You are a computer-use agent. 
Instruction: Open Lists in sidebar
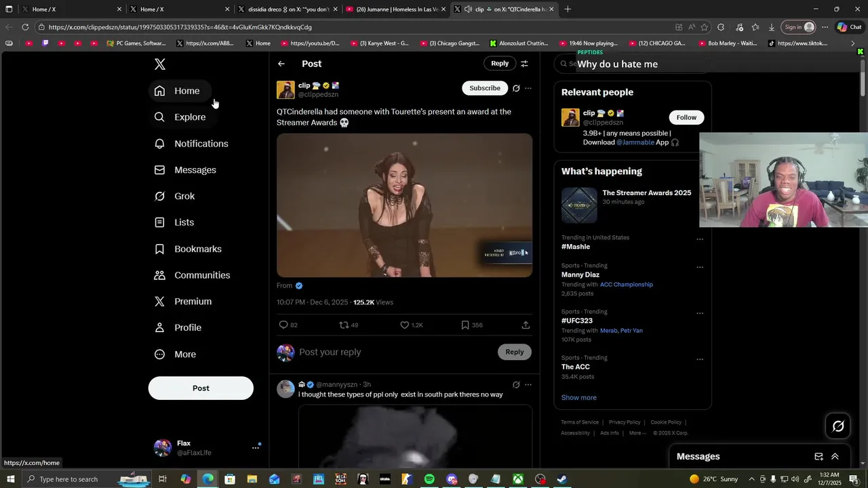[174, 222]
